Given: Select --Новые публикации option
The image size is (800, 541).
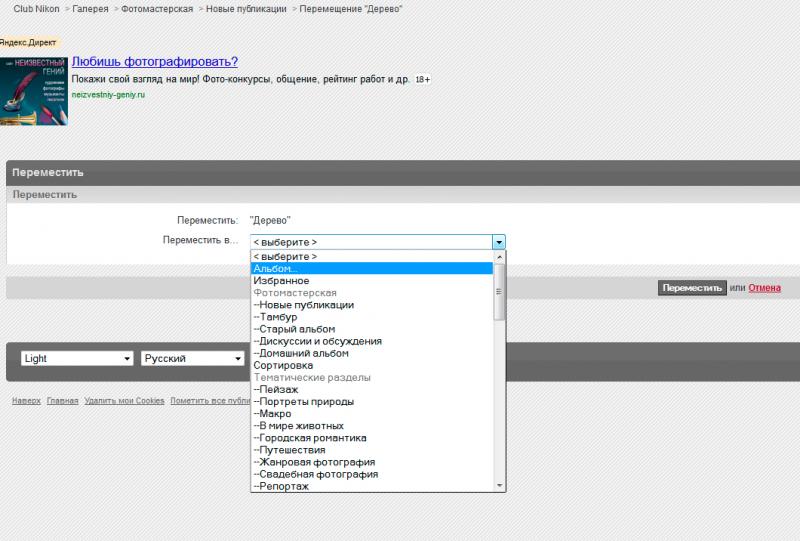Looking at the screenshot, I should pos(372,305).
